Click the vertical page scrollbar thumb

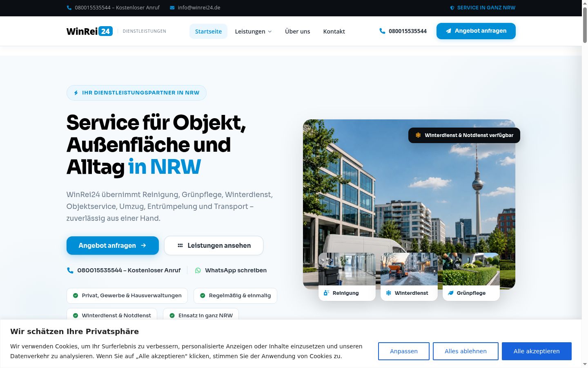point(585,25)
